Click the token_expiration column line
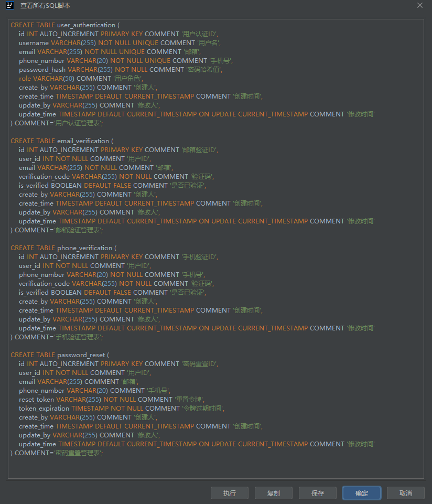The image size is (432, 504). pyautogui.click(x=121, y=408)
